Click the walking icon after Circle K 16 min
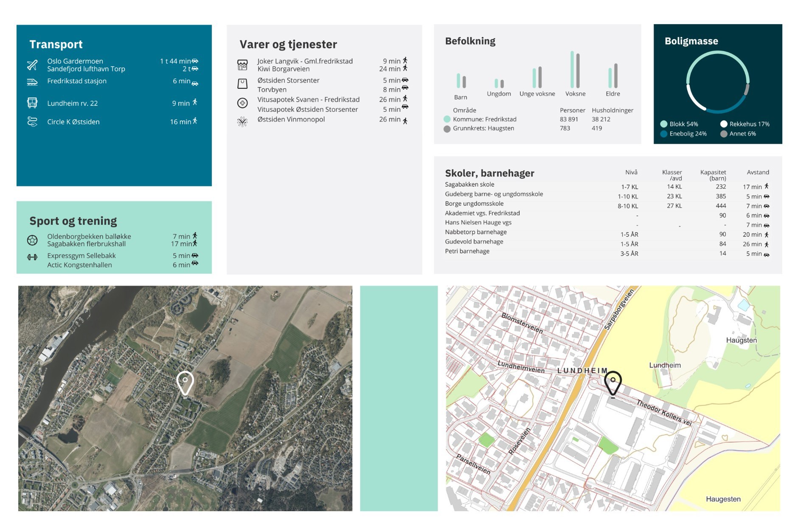 pyautogui.click(x=195, y=121)
